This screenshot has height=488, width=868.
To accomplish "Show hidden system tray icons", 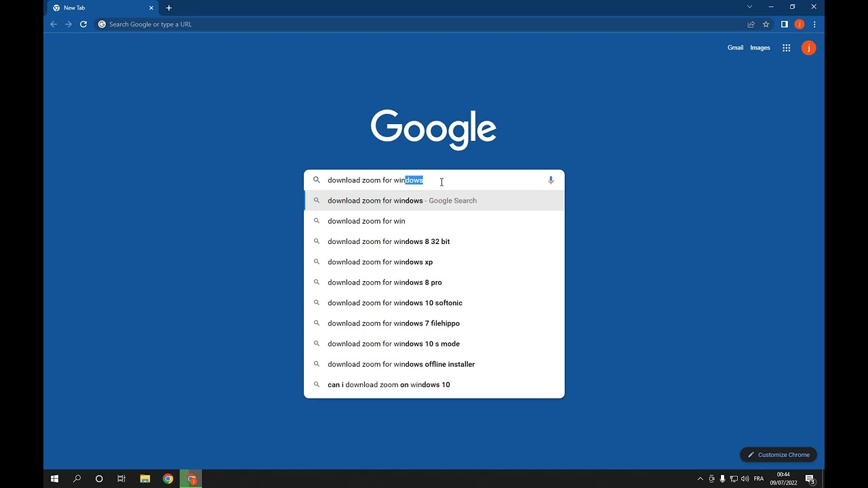I will 701,479.
